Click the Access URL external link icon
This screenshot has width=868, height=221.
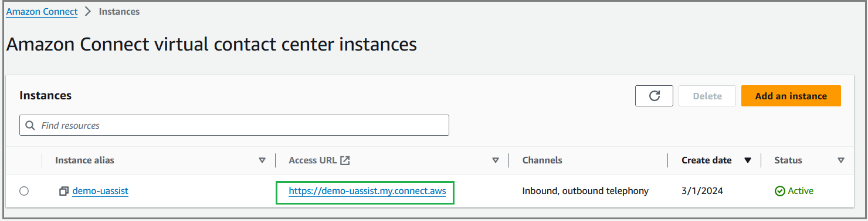(x=345, y=160)
